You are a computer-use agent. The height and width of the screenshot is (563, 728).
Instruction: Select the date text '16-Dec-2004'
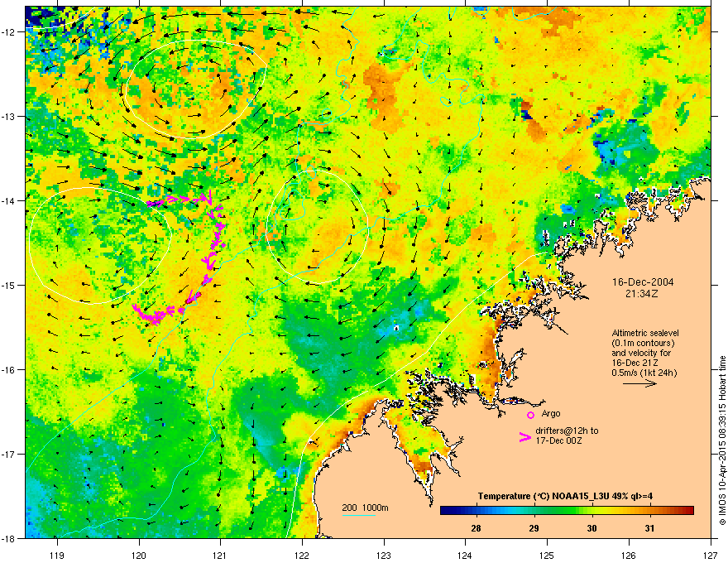(x=643, y=282)
